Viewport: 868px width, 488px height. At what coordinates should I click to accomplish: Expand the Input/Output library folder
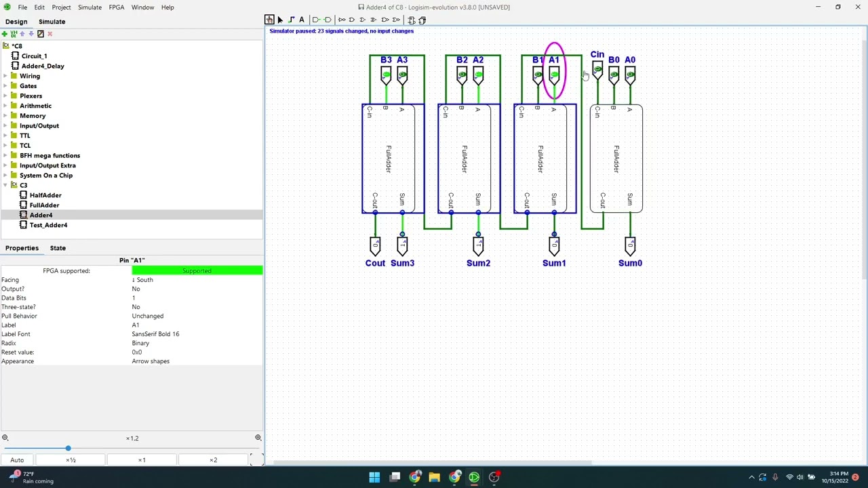point(5,125)
